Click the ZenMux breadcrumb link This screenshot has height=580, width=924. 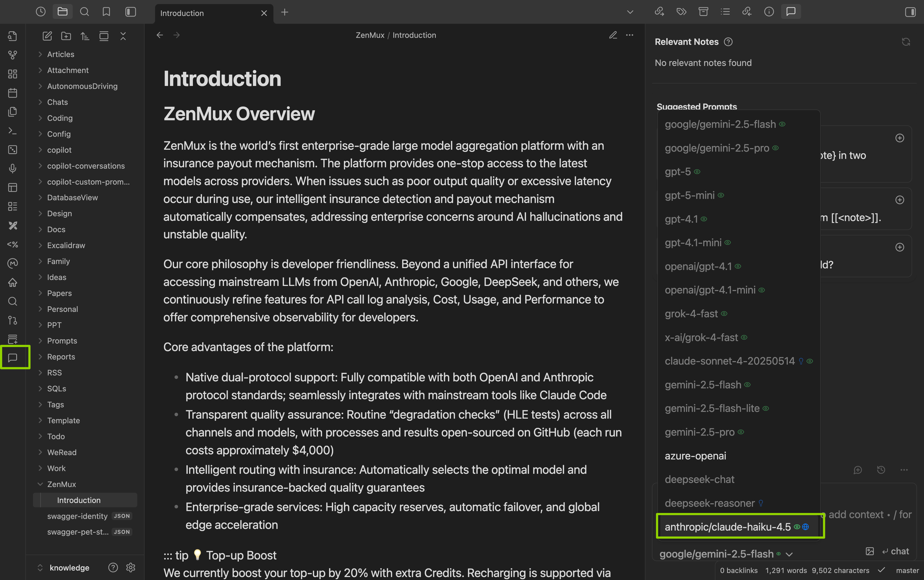[x=370, y=35]
